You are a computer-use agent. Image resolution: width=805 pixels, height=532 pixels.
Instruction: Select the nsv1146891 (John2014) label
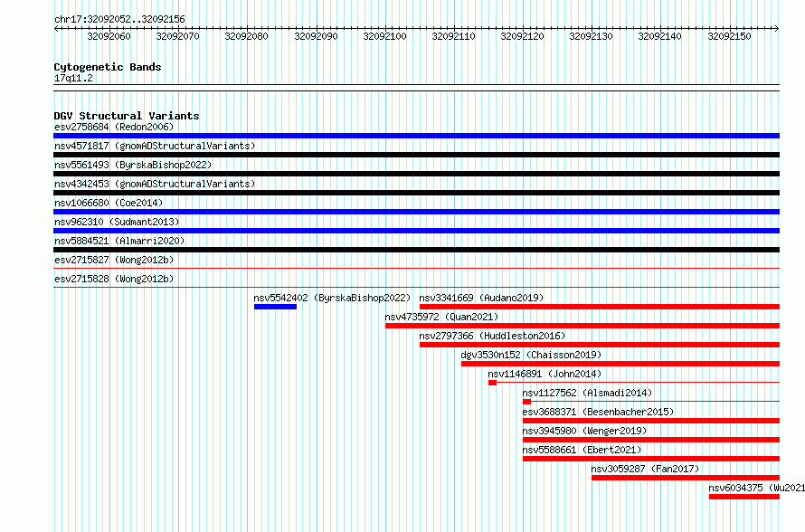pos(545,374)
